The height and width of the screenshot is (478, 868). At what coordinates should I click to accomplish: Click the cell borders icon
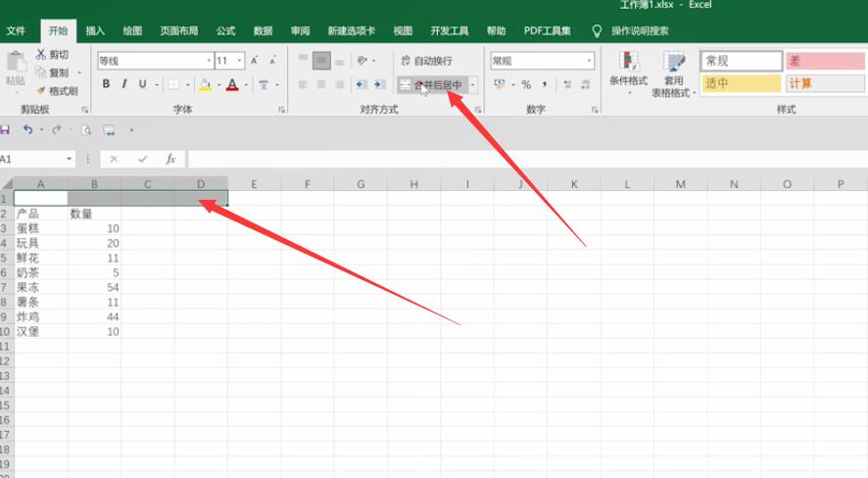click(x=173, y=84)
